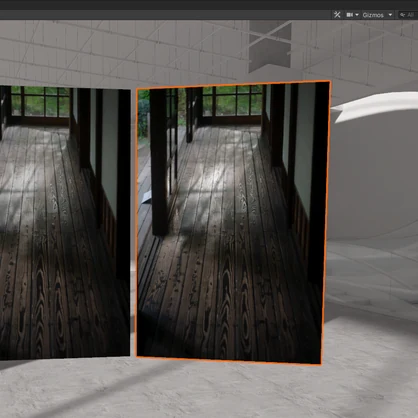The height and width of the screenshot is (418, 418).
Task: Expand the camera settings dropdown arrow
Action: click(357, 15)
